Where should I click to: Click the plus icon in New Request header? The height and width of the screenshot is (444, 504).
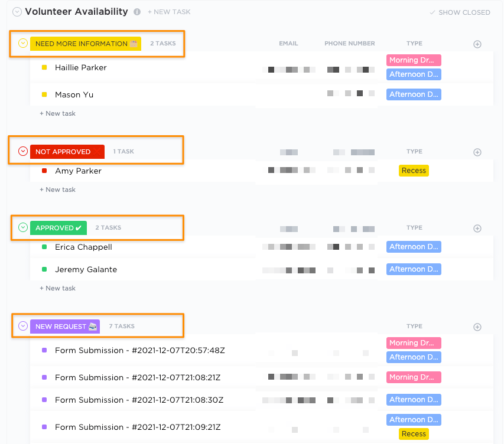(477, 327)
